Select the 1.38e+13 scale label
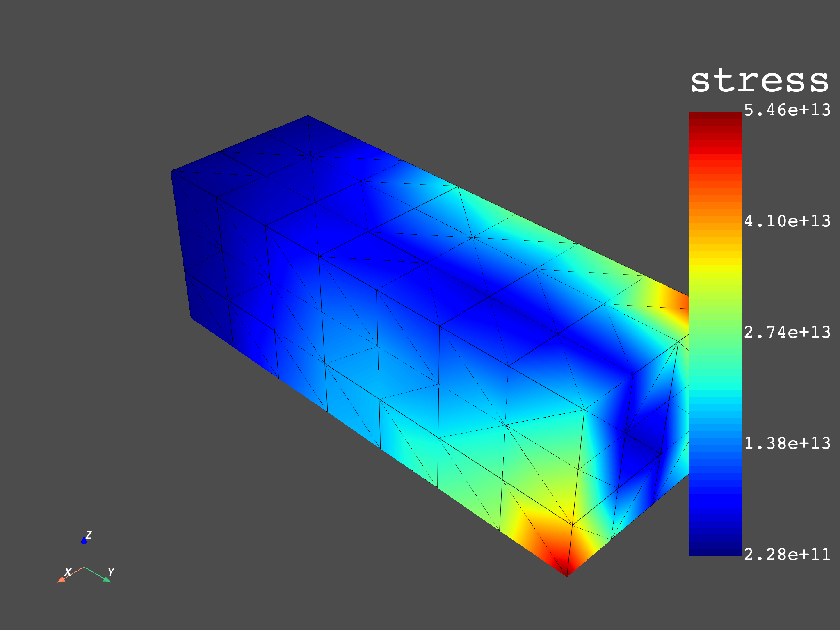Image resolution: width=840 pixels, height=630 pixels. 787,443
